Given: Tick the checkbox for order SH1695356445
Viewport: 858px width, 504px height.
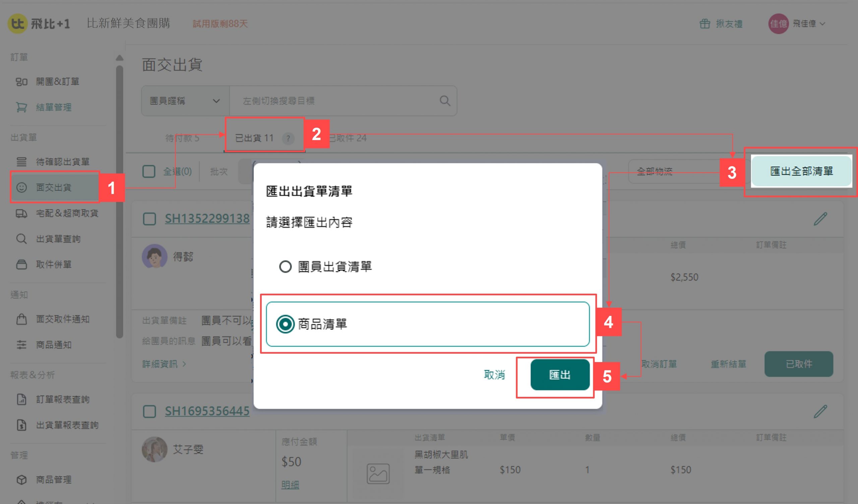Looking at the screenshot, I should pos(149,412).
